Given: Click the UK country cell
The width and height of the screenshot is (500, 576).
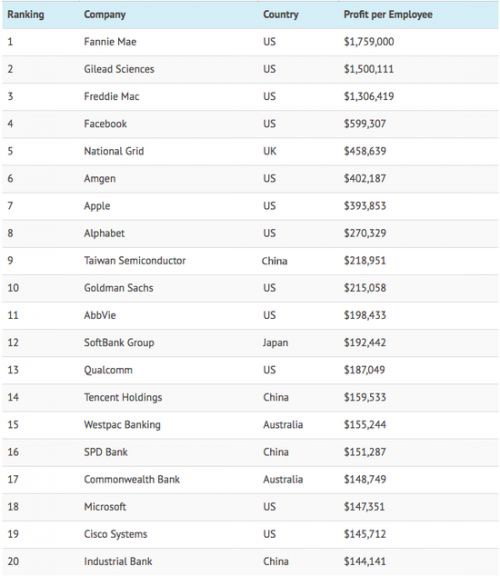Looking at the screenshot, I should (x=270, y=151).
